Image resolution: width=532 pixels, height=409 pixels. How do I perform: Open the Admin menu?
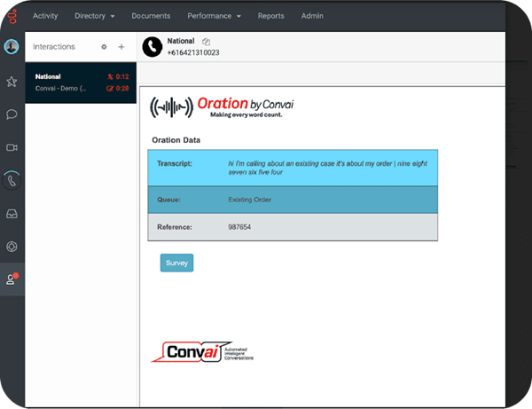point(312,16)
